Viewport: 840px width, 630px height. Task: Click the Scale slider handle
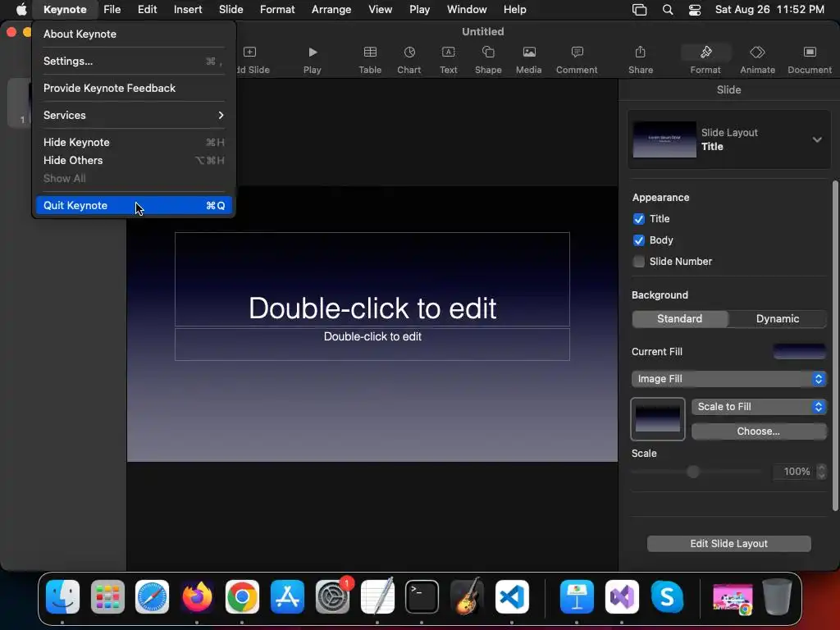pos(693,472)
